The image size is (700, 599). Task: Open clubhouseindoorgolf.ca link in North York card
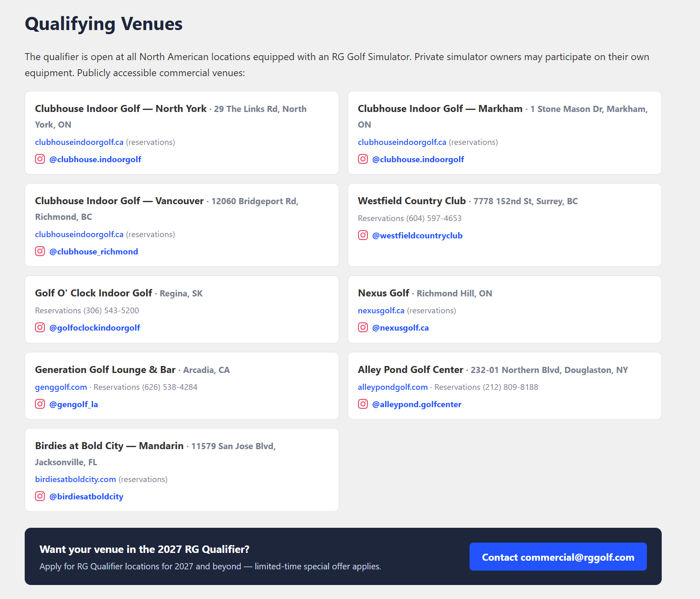click(x=79, y=142)
